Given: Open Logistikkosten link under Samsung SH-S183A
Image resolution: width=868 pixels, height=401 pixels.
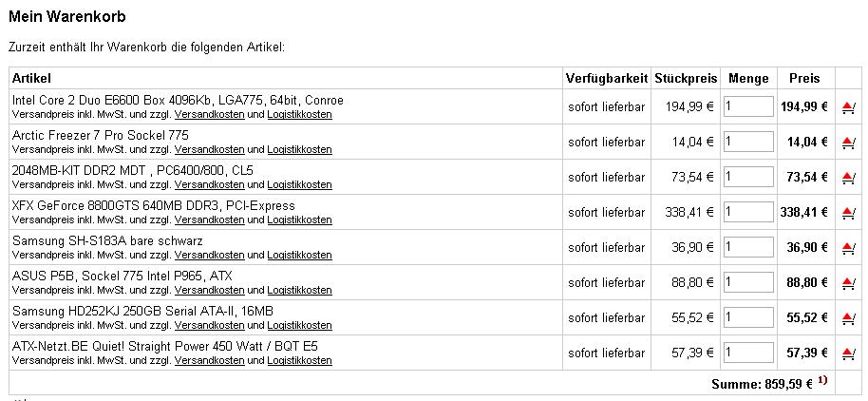Looking at the screenshot, I should tap(299, 255).
